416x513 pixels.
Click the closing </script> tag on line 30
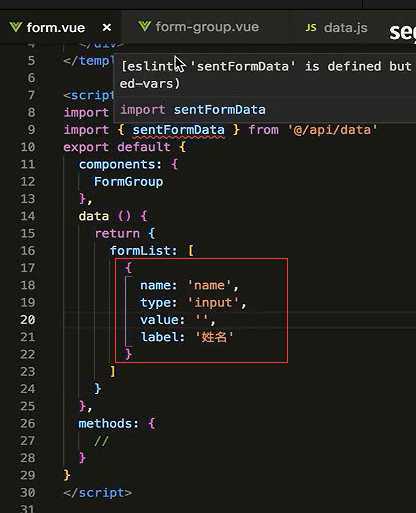[x=97, y=493]
